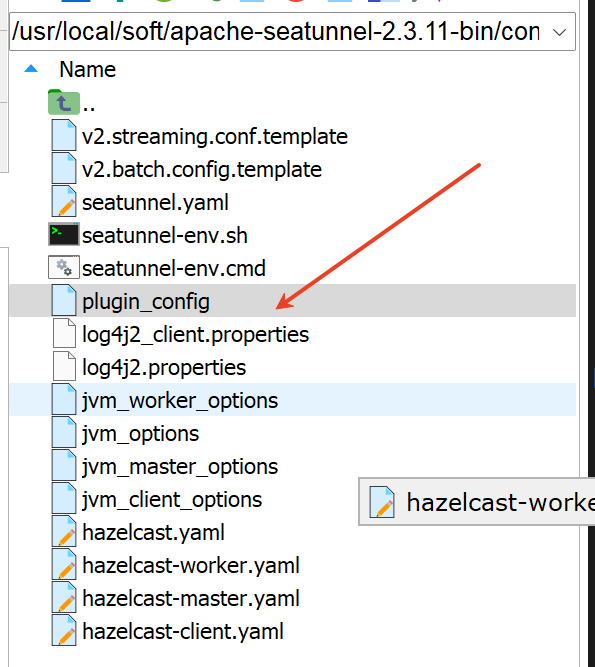The width and height of the screenshot is (595, 667).
Task: Go up via the parent folder icon
Action: [x=64, y=102]
